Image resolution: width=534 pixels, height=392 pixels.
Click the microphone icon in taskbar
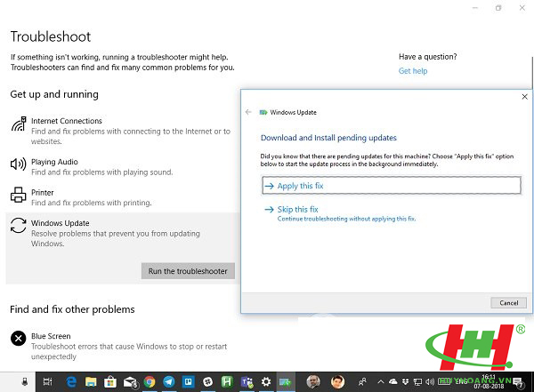25,382
